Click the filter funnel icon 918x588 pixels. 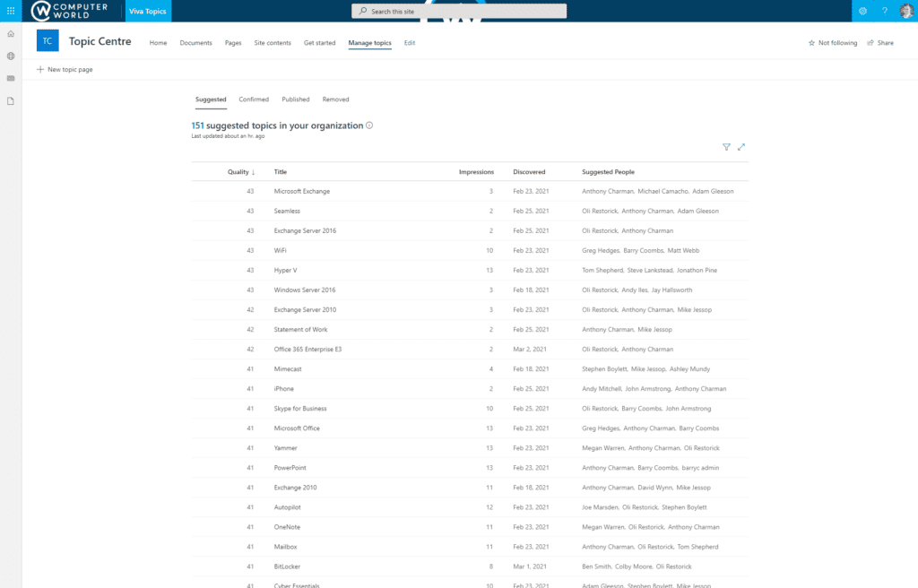click(x=726, y=147)
